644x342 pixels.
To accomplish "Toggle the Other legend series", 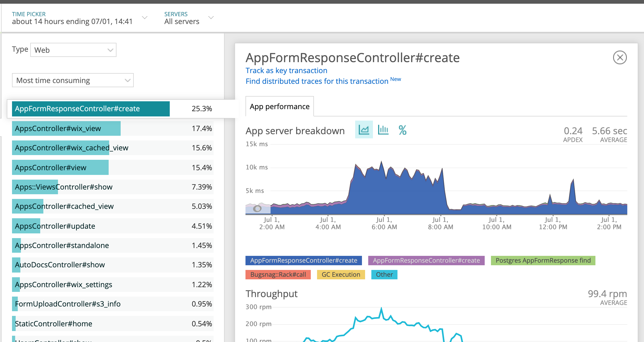I will tap(384, 275).
